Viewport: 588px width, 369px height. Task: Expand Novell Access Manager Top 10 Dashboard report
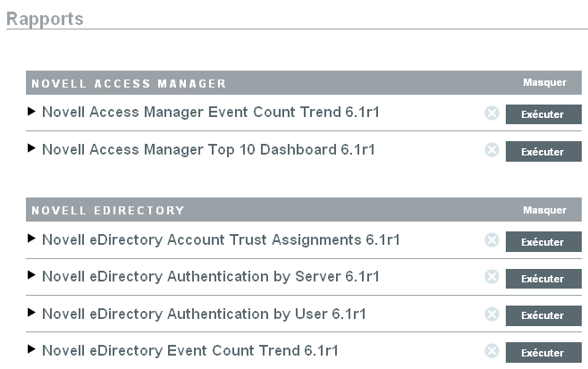click(32, 149)
